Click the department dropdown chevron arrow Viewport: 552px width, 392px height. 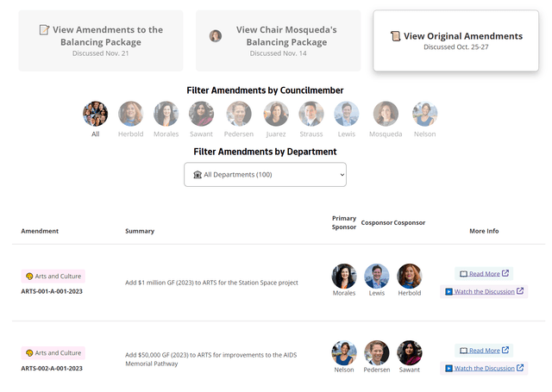click(342, 175)
